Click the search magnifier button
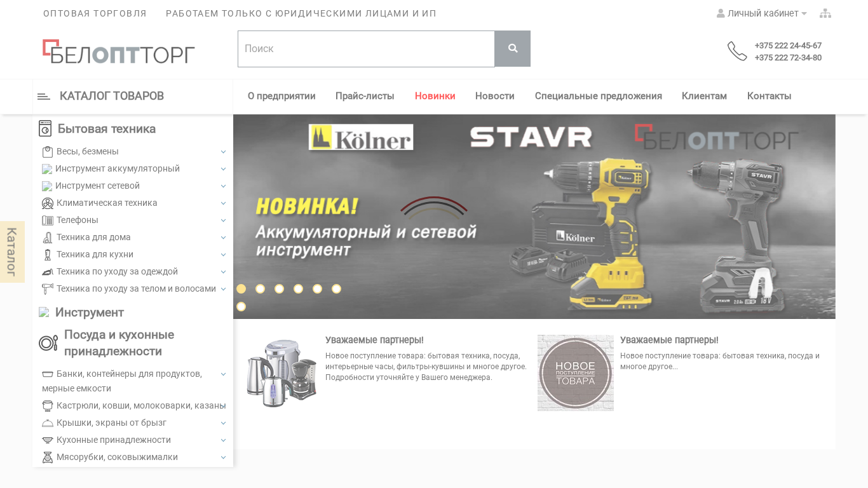The width and height of the screenshot is (868, 488). coord(513,49)
